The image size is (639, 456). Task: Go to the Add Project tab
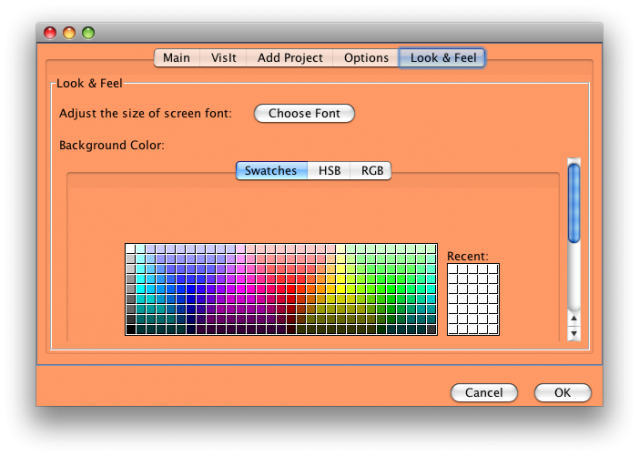[x=290, y=58]
